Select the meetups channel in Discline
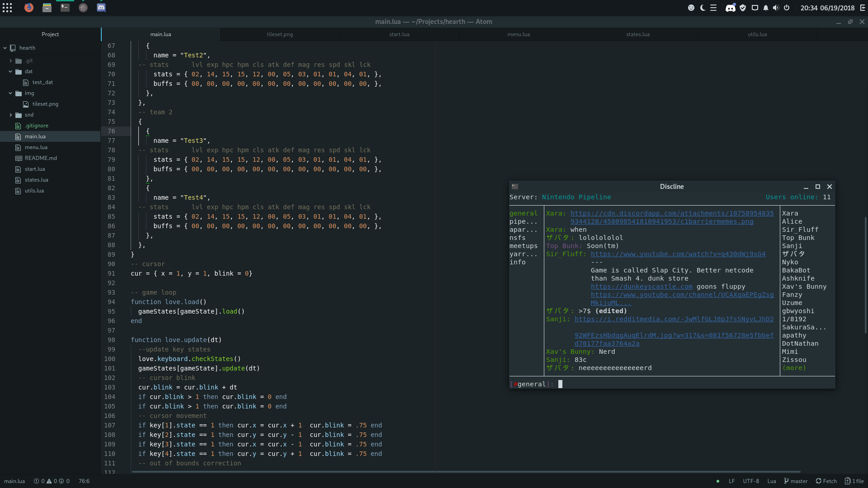 pos(524,246)
